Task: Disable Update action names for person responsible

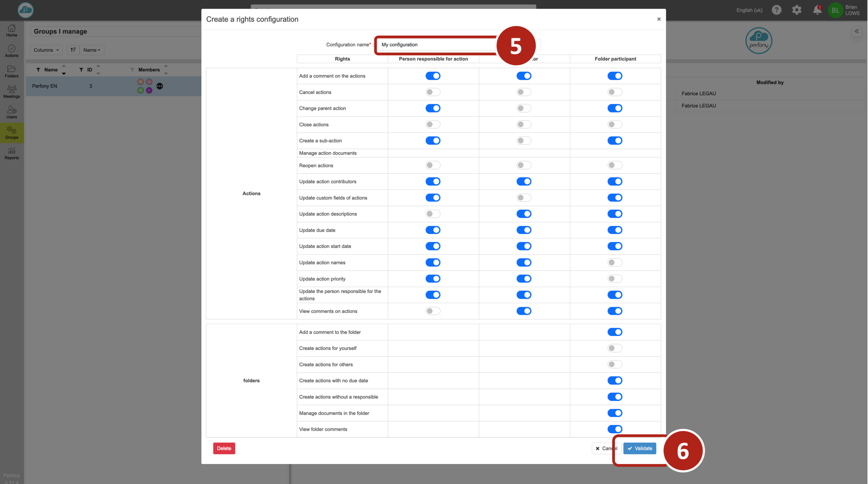Action: 433,263
